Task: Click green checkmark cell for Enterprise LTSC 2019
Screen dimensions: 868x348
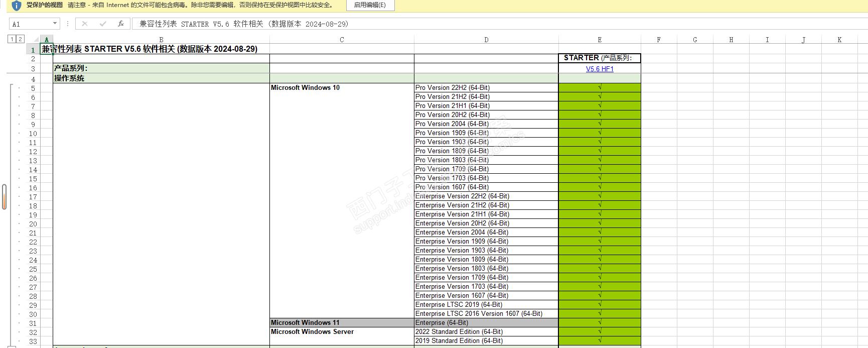Action: click(600, 304)
